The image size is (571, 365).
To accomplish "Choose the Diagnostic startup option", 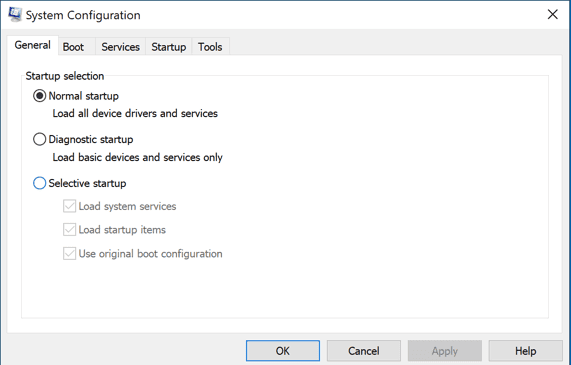I will pyautogui.click(x=39, y=139).
